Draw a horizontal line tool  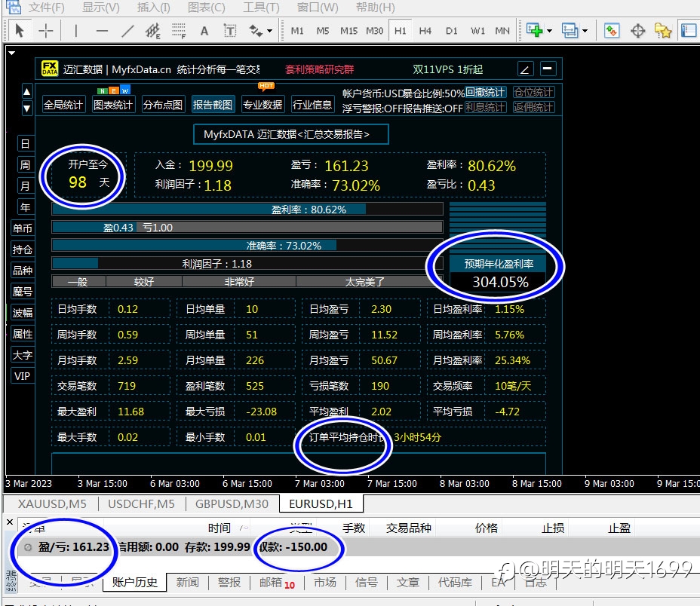point(102,31)
